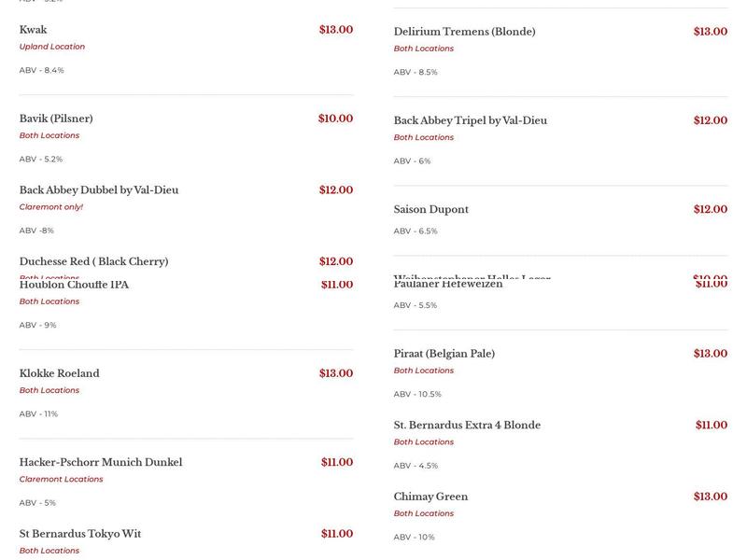Click the Kwak beer name
The image size is (747, 560).
point(34,30)
